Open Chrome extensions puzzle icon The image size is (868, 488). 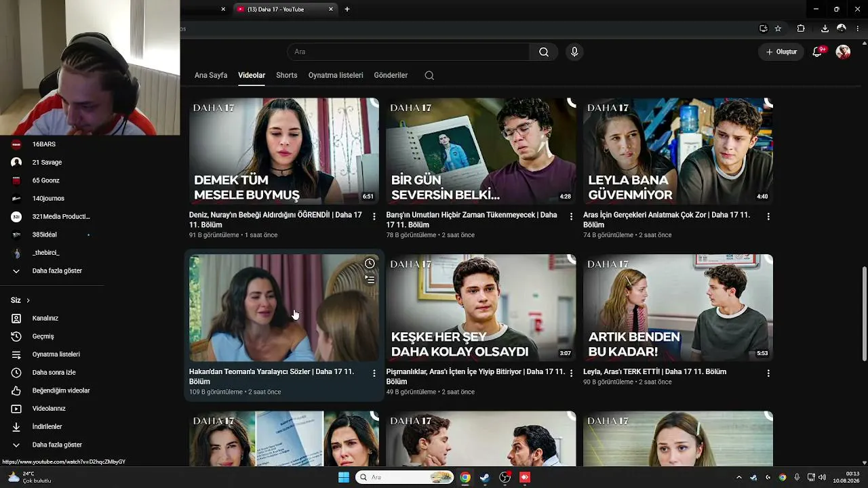pyautogui.click(x=801, y=28)
